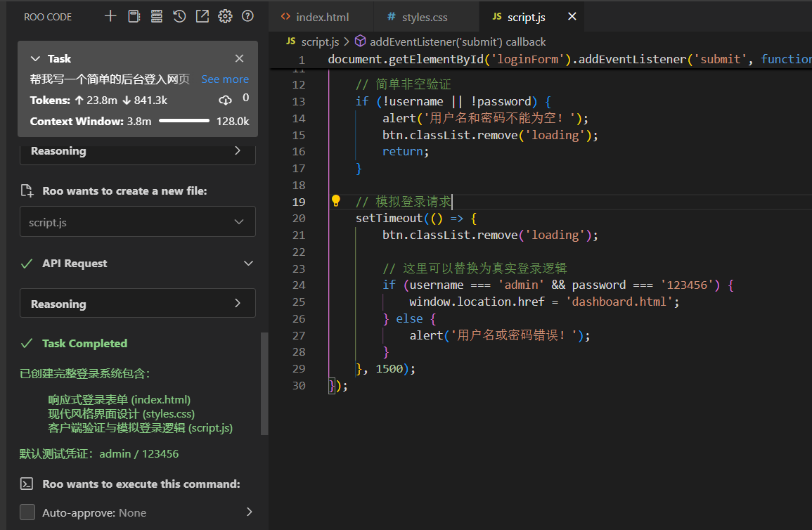Show task history via the clock icon

pyautogui.click(x=179, y=16)
